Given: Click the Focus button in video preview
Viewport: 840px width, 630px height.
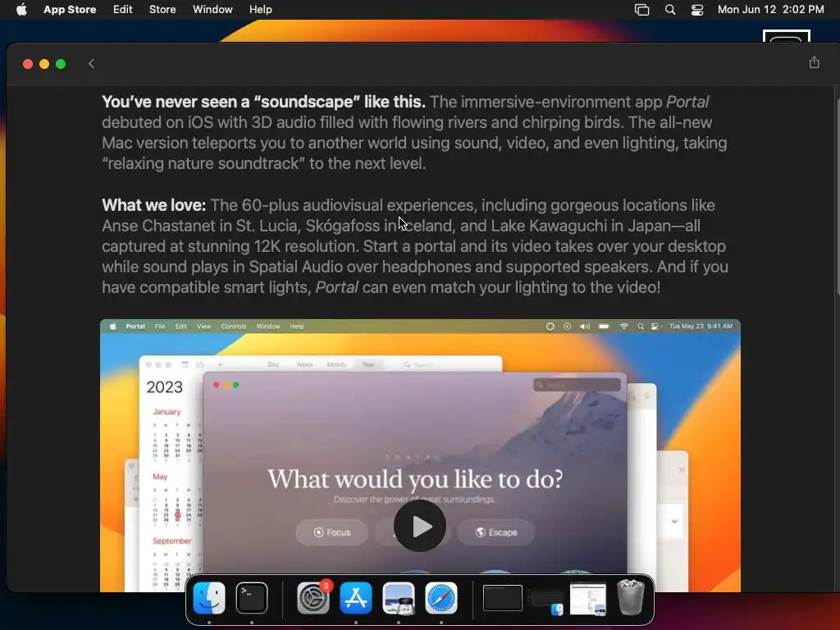Looking at the screenshot, I should click(331, 532).
